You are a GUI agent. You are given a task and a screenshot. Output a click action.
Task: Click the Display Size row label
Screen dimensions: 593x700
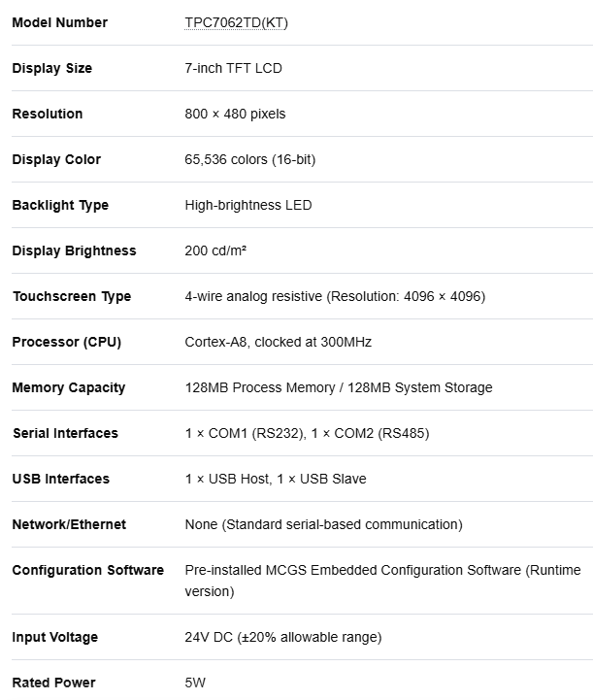52,68
